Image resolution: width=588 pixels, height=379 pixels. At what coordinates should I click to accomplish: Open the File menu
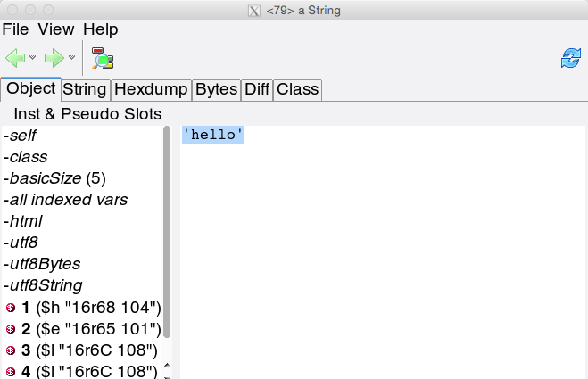tap(16, 29)
